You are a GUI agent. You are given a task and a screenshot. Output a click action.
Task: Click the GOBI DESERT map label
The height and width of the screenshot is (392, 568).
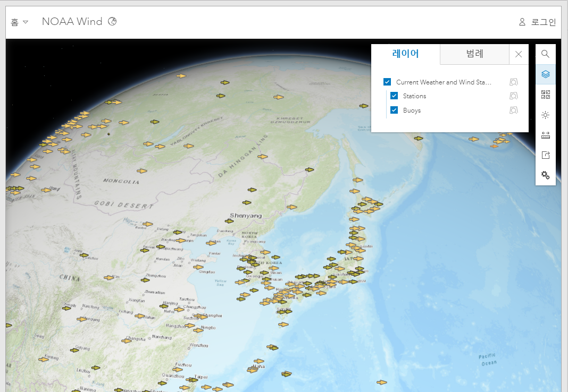[124, 205]
